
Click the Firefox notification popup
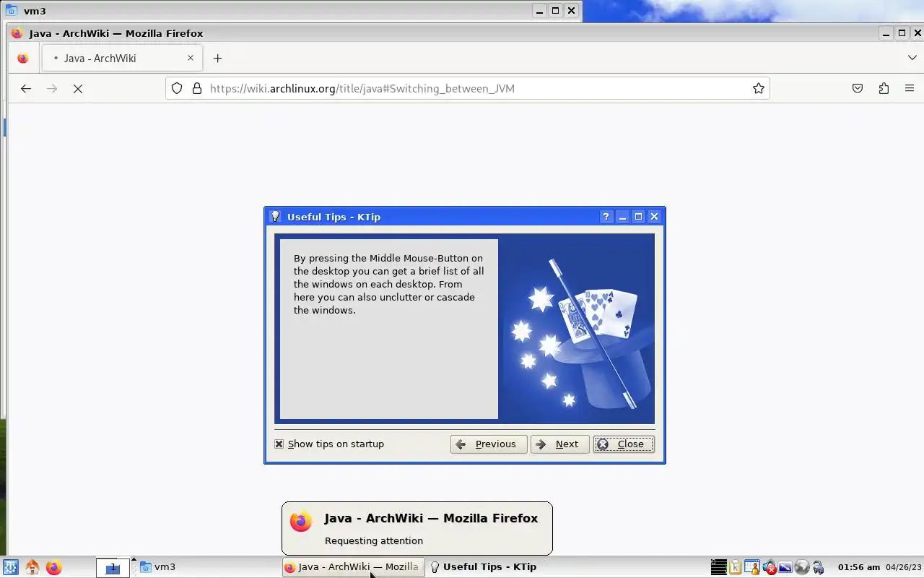[417, 528]
